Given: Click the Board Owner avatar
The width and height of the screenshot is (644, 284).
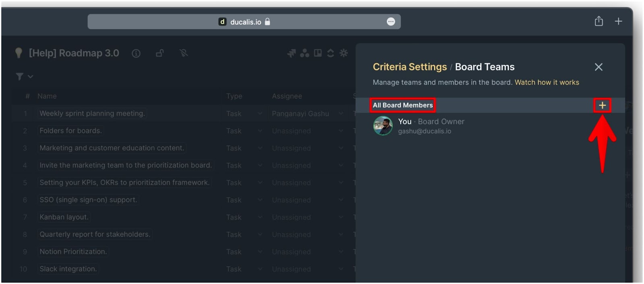Looking at the screenshot, I should 383,126.
